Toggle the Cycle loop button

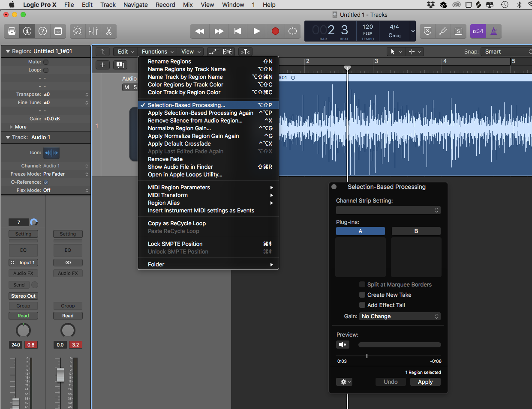pyautogui.click(x=292, y=31)
